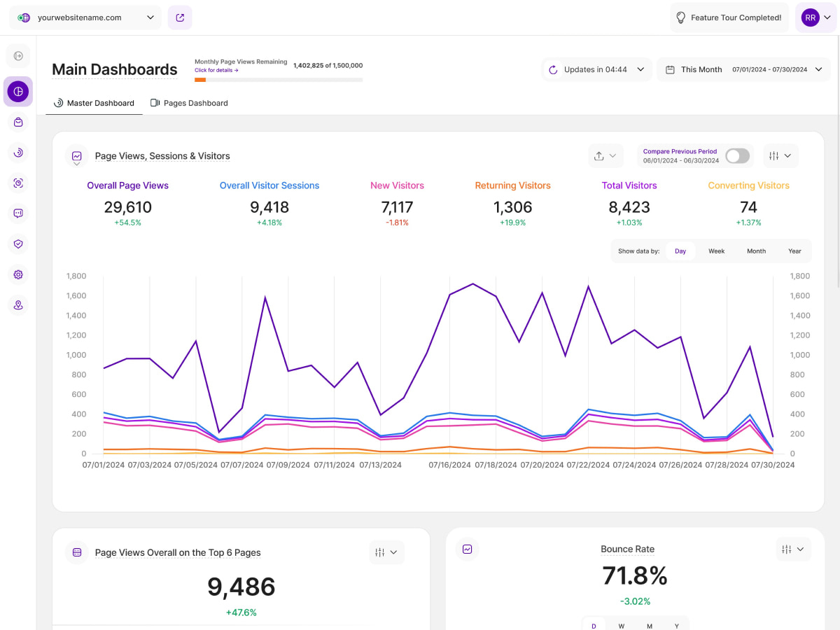This screenshot has height=630, width=840.
Task: Open the This Month date range dropdown
Action: [743, 69]
